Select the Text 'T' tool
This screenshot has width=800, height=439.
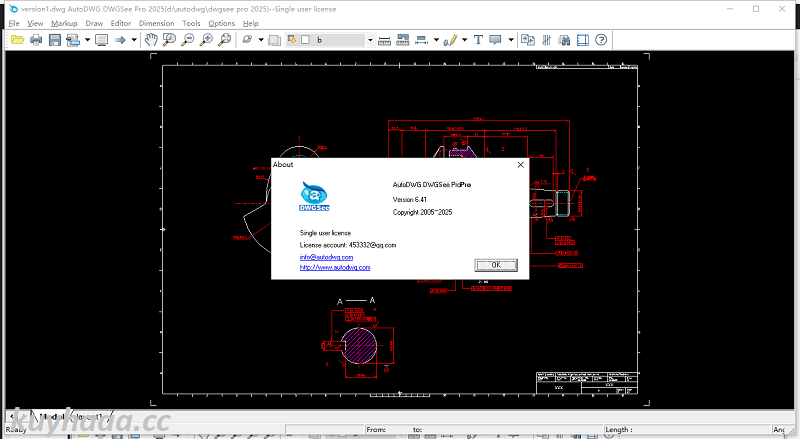[478, 40]
